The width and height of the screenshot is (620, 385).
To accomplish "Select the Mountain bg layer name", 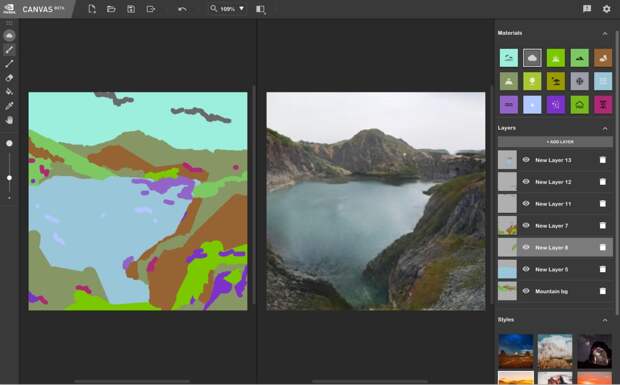I will pyautogui.click(x=551, y=291).
